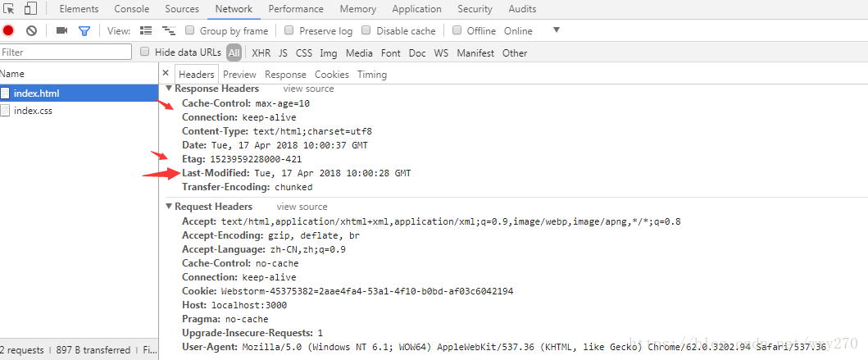This screenshot has width=868, height=360.
Task: Switch to large request rows view
Action: (146, 31)
